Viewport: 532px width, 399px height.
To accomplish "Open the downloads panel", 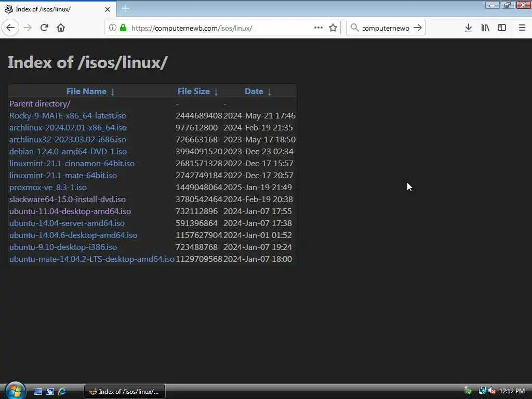I will (x=468, y=28).
